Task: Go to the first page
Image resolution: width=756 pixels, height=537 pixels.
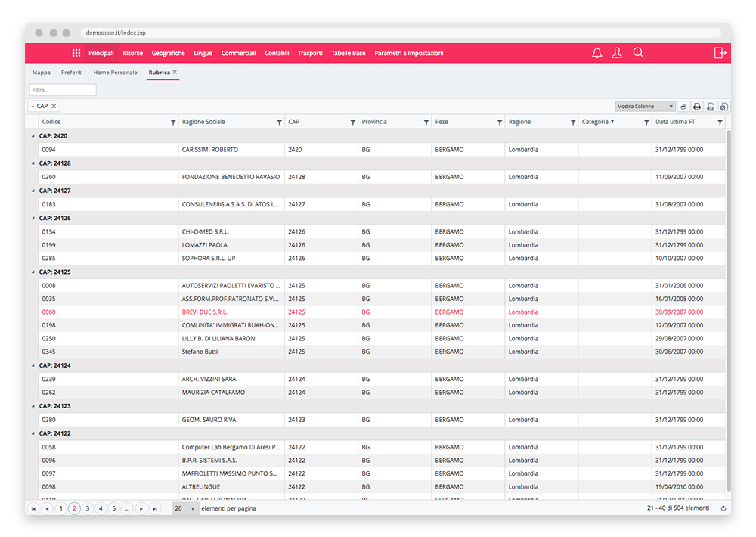Action: pyautogui.click(x=33, y=508)
